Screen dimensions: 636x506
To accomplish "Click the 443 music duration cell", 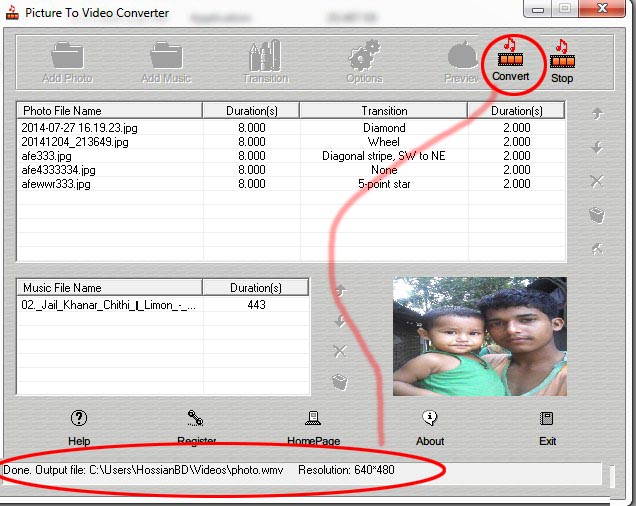I will tap(256, 305).
